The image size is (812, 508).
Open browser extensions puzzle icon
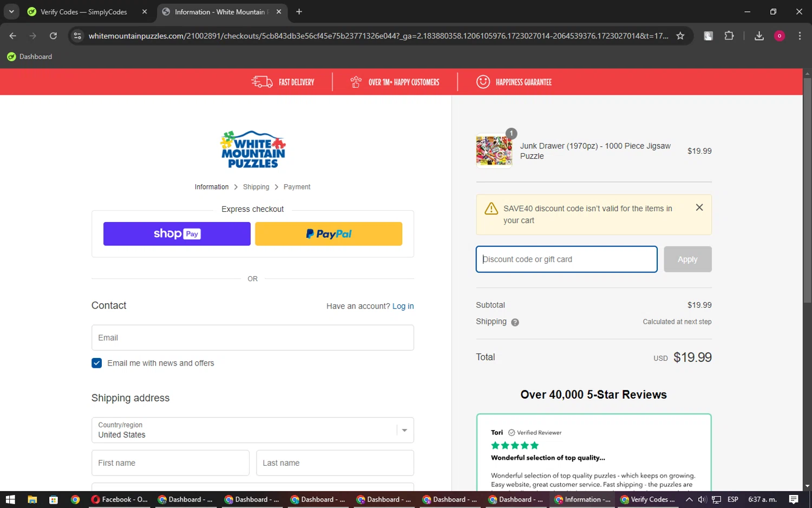pos(729,36)
